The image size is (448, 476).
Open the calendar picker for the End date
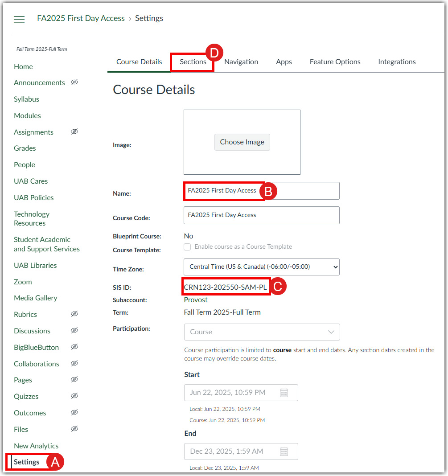[x=284, y=451]
